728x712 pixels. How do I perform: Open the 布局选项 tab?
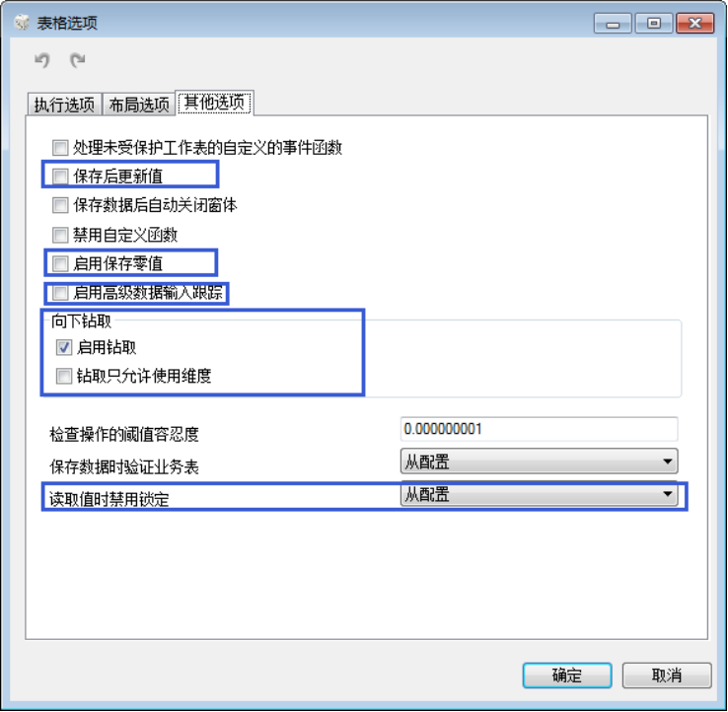pos(139,105)
